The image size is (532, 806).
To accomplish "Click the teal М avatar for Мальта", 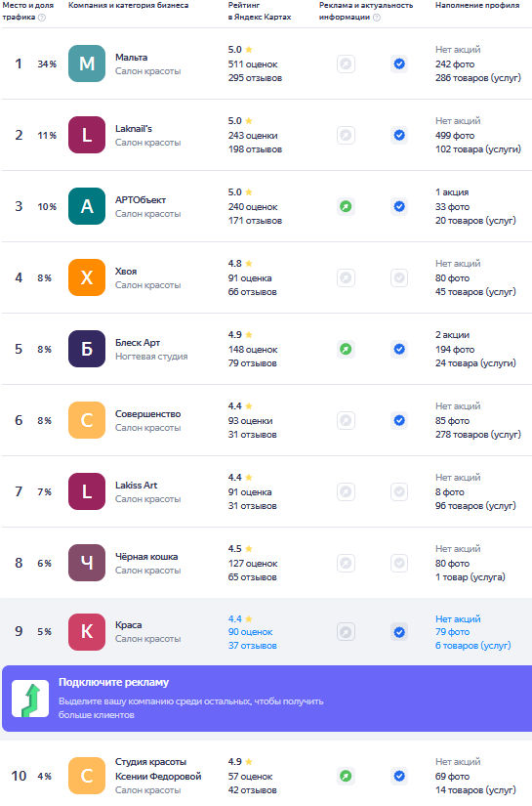I will (87, 64).
